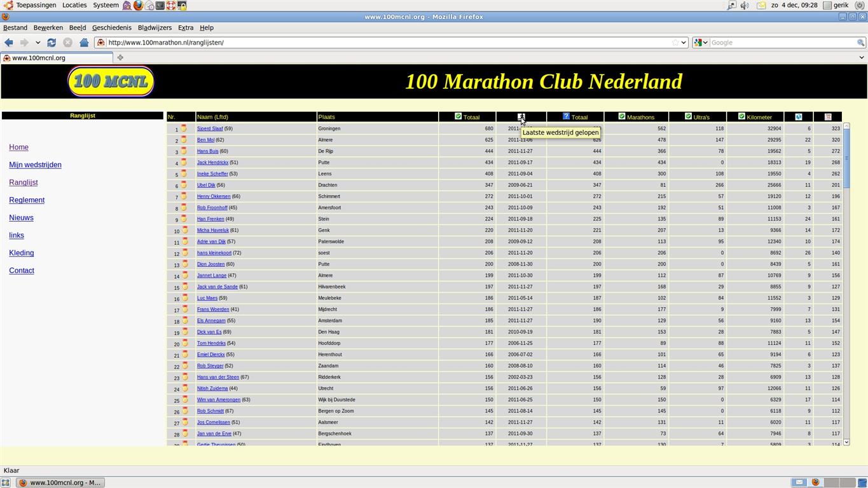The width and height of the screenshot is (868, 488).
Task: Click the ranking table vertical scrollbar
Action: [846, 284]
